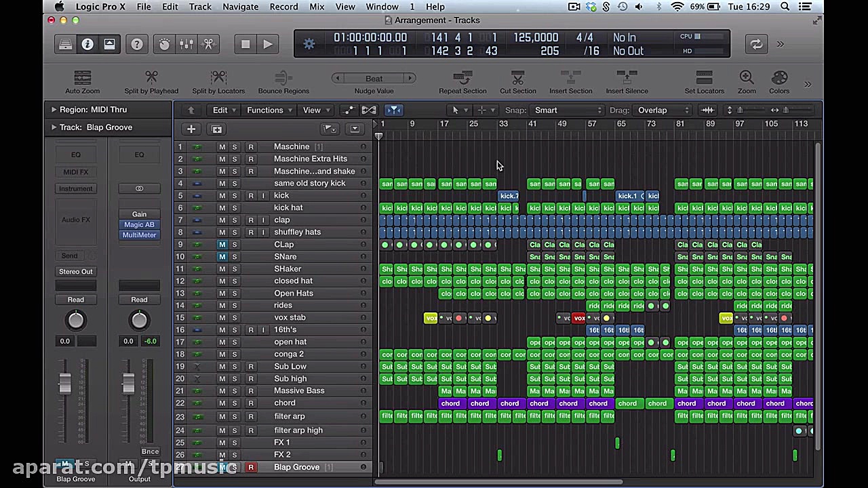The height and width of the screenshot is (488, 868).
Task: Open the Library panel icon
Action: point(66,45)
